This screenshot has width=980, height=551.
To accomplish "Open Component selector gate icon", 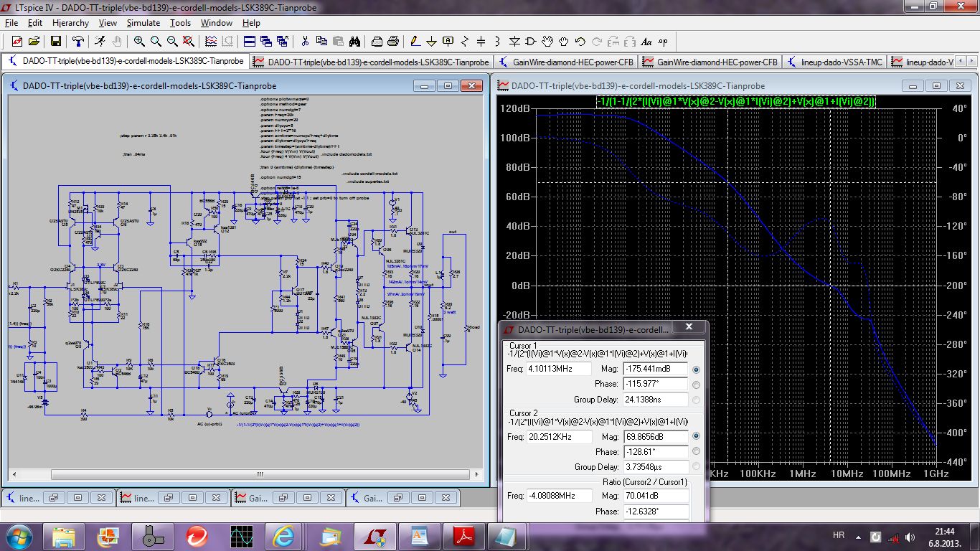I will [x=531, y=41].
